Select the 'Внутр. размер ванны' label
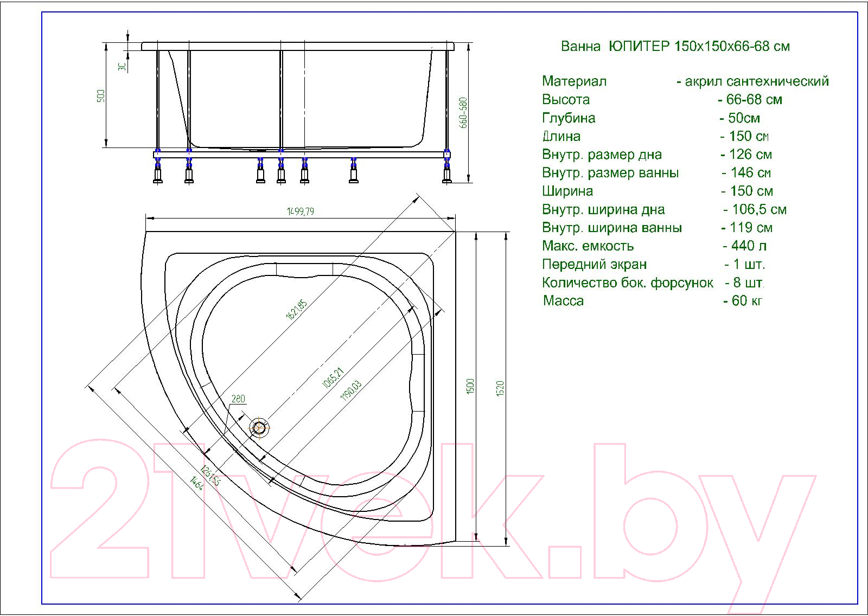The height and width of the screenshot is (616, 868). pyautogui.click(x=610, y=173)
